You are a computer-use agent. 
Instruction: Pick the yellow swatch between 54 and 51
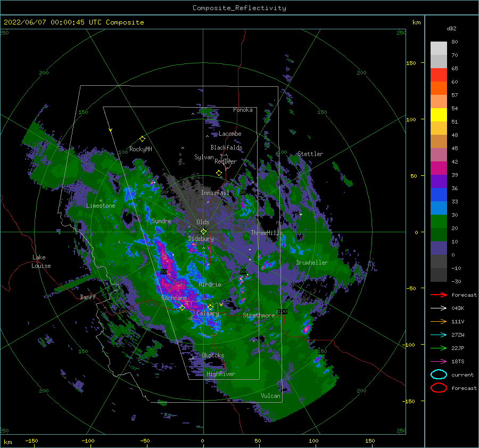pyautogui.click(x=439, y=115)
